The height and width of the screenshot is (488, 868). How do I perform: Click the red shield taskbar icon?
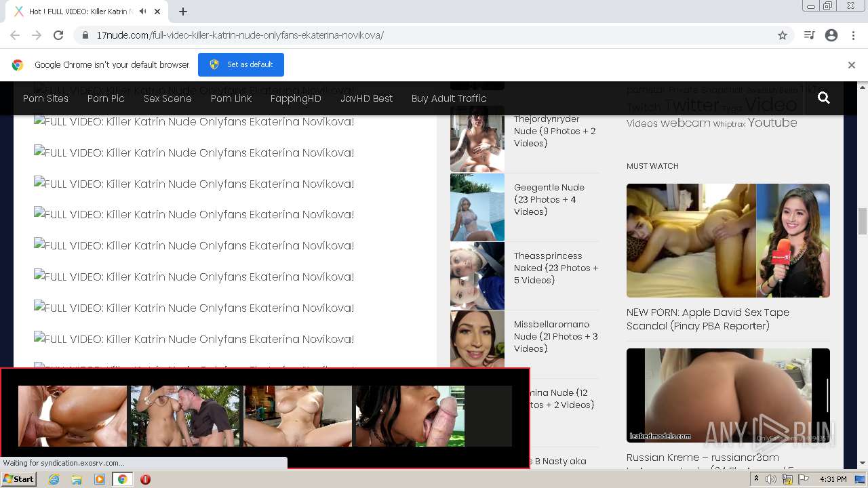coord(145,479)
